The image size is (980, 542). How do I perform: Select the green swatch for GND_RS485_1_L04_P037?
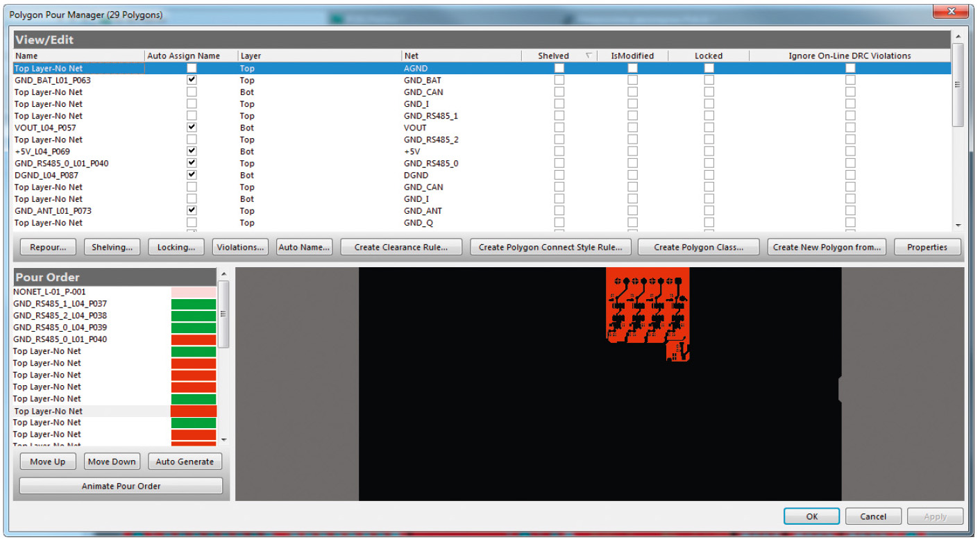[x=194, y=304]
